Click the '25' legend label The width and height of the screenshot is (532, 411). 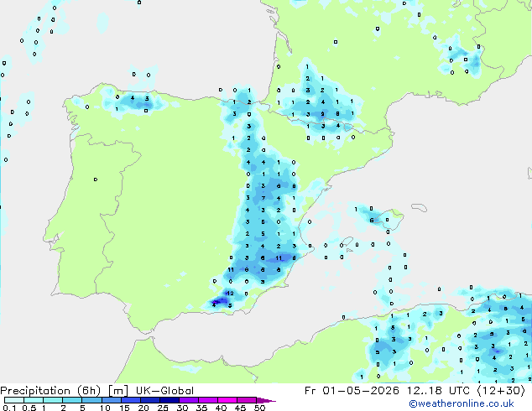(163, 408)
